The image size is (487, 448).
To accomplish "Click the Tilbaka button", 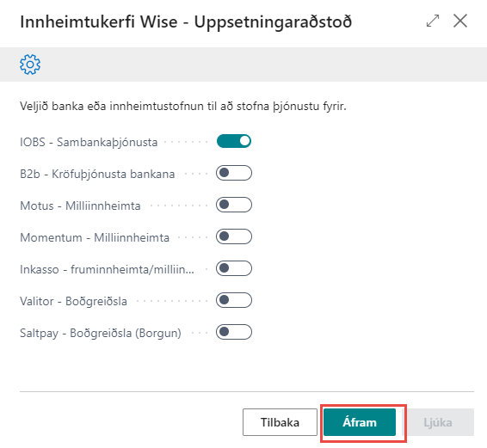I will point(280,422).
